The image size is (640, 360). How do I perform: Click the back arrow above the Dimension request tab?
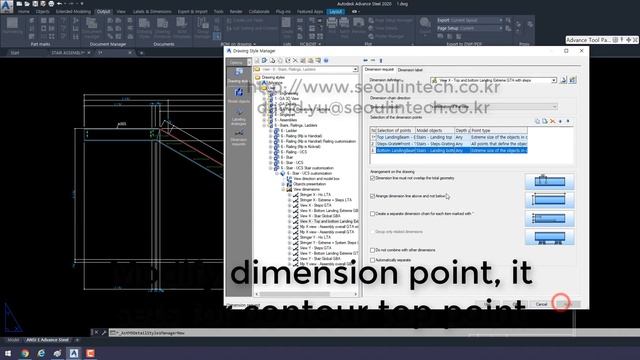pos(365,60)
